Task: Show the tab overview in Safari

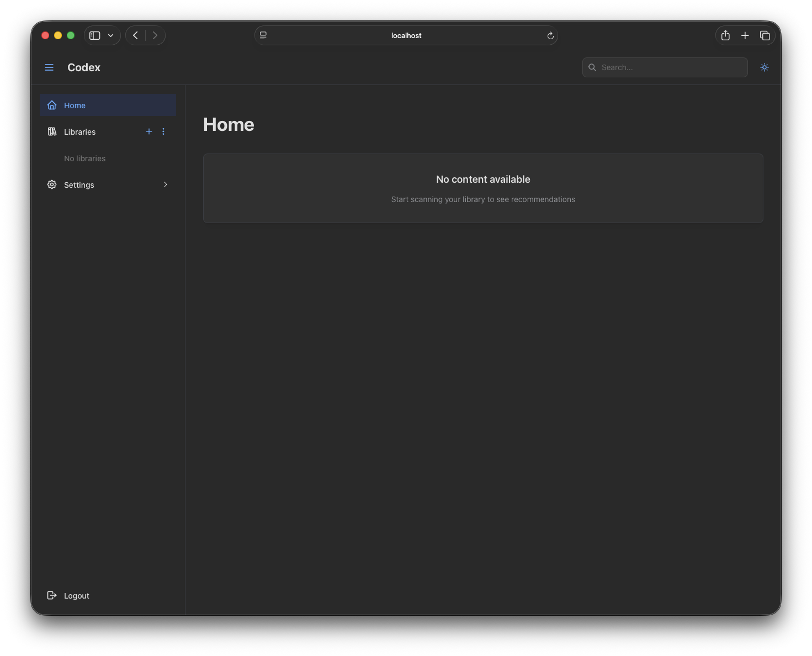Action: coord(765,35)
